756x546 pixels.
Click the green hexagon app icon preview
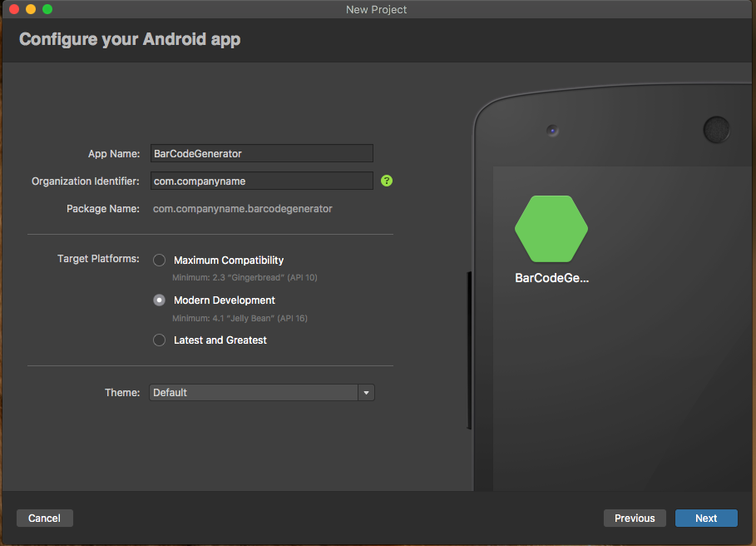point(551,228)
